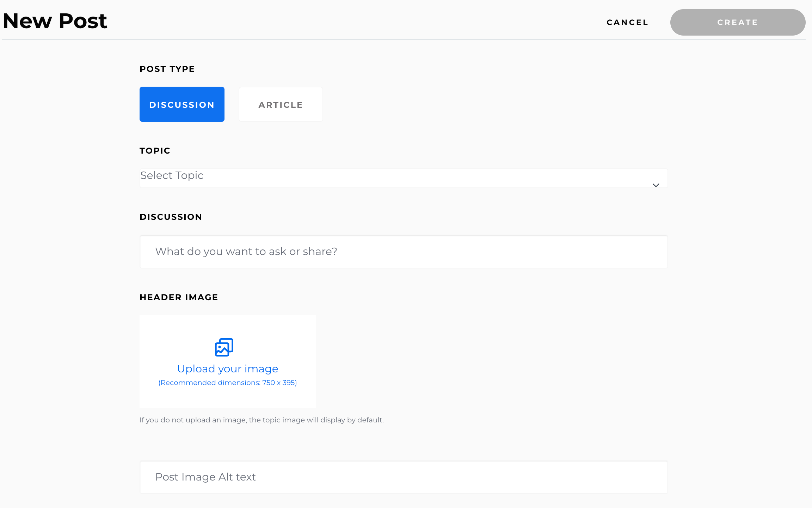
Task: Click the Discussion section label above input
Action: click(x=171, y=217)
